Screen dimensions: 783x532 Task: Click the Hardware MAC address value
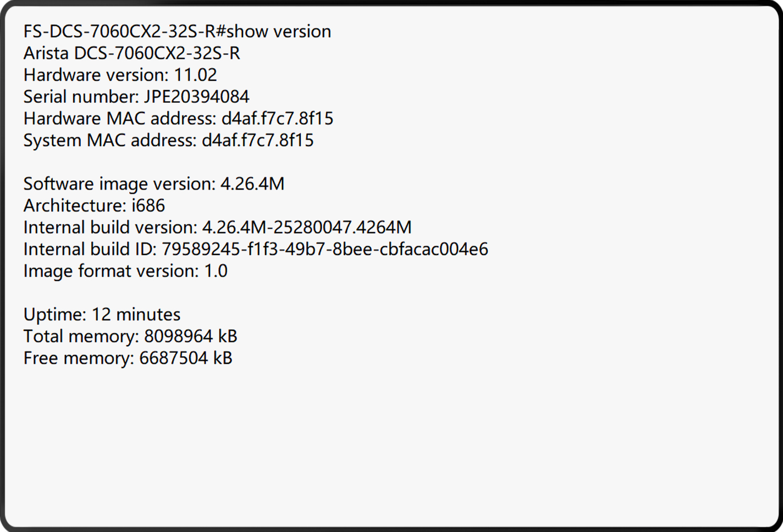277,119
